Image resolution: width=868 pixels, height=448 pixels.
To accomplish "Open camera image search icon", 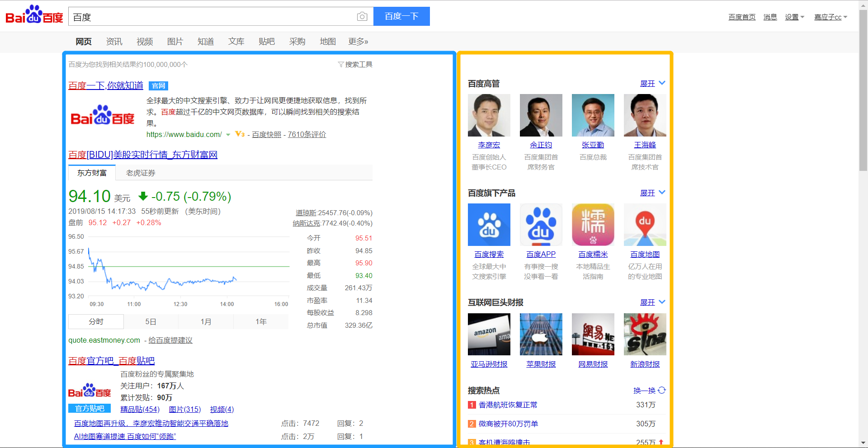I will pyautogui.click(x=362, y=17).
